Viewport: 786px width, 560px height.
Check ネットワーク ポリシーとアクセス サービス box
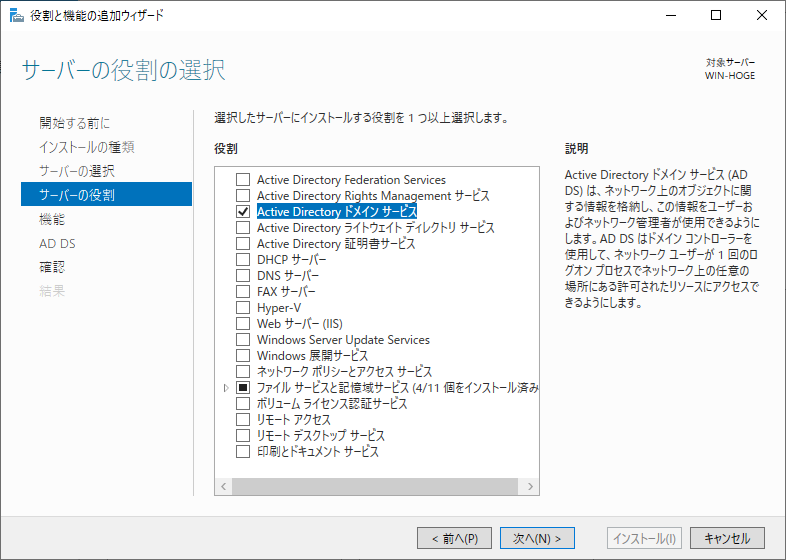tap(243, 371)
